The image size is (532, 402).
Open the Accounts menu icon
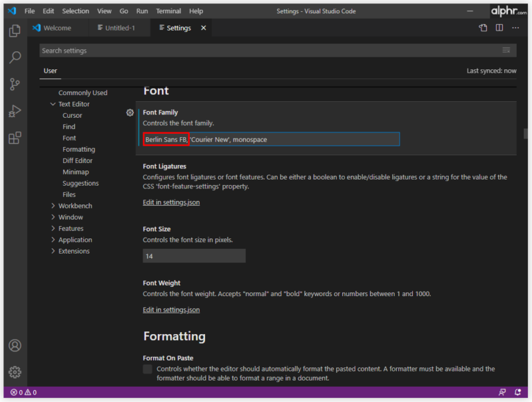15,345
